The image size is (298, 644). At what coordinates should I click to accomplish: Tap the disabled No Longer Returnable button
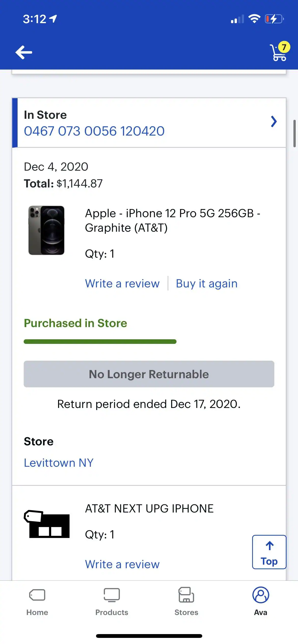(x=148, y=374)
